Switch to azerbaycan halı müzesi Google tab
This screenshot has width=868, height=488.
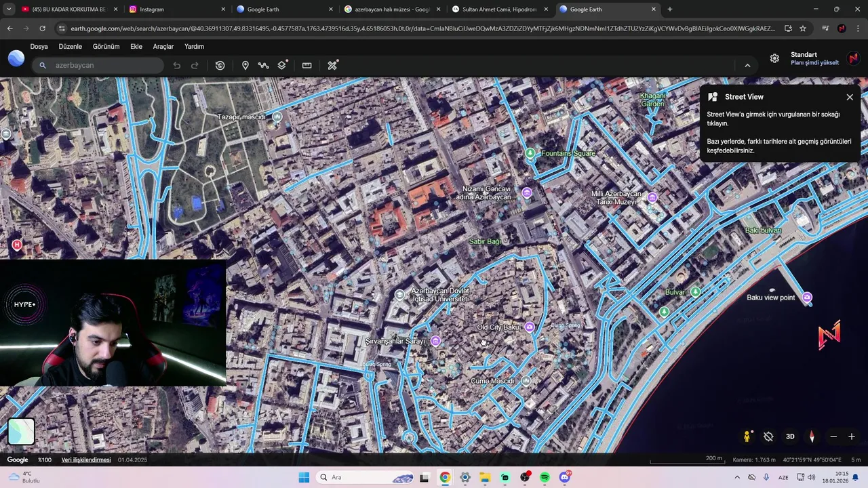point(391,9)
